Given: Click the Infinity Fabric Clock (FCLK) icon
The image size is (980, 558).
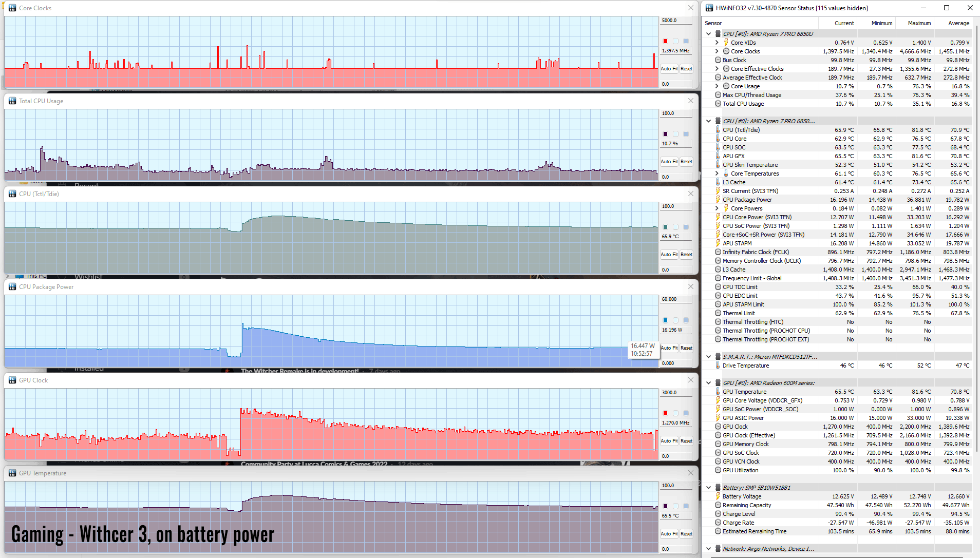Looking at the screenshot, I should pos(718,252).
